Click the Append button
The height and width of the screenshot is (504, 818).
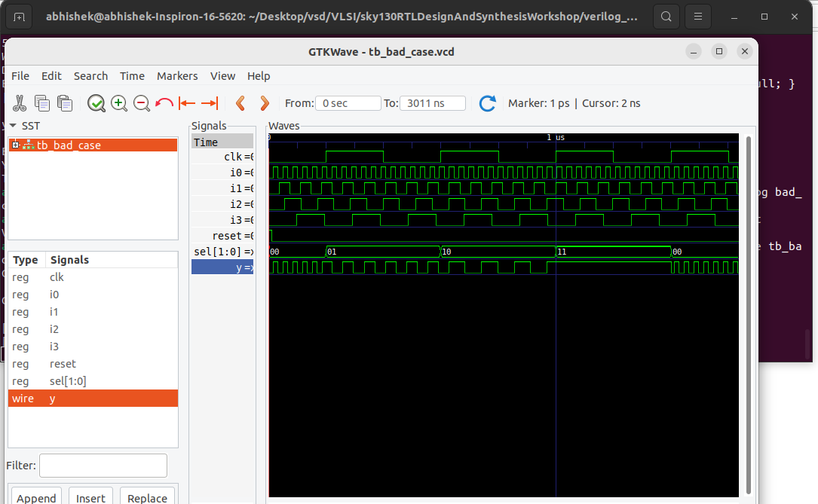click(x=36, y=497)
